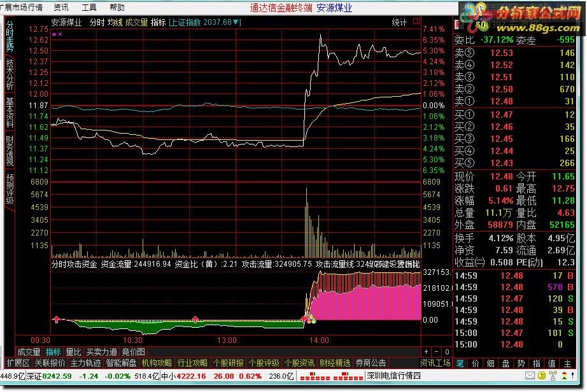The height and width of the screenshot is (392, 587).
Task: Open the 个股评级 tab
Action: 264,363
